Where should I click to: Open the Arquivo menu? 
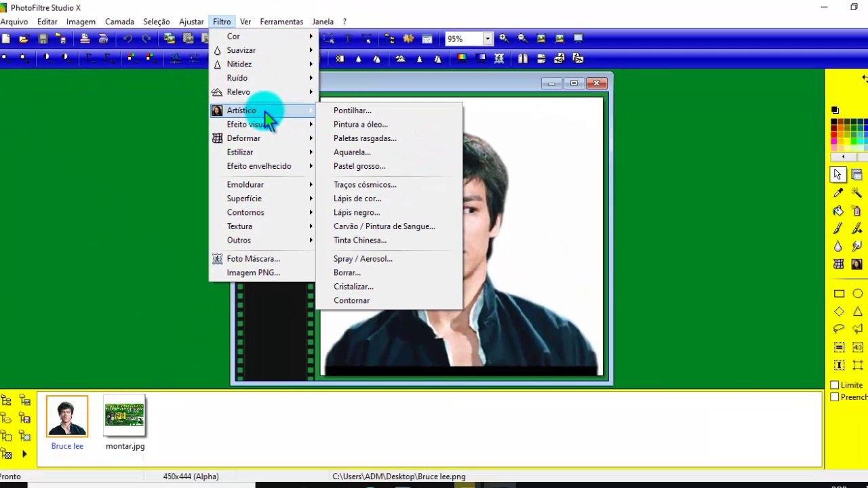coord(14,22)
